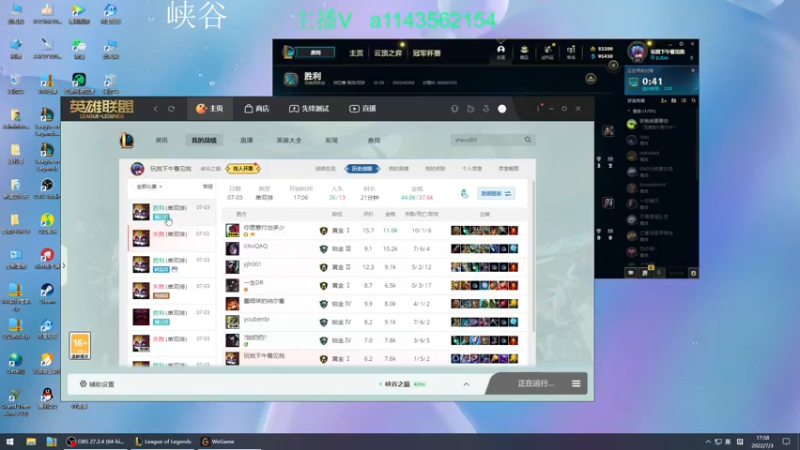This screenshot has height=450, width=800.
Task: Click the player name IckuQAQ
Action: [x=256, y=246]
